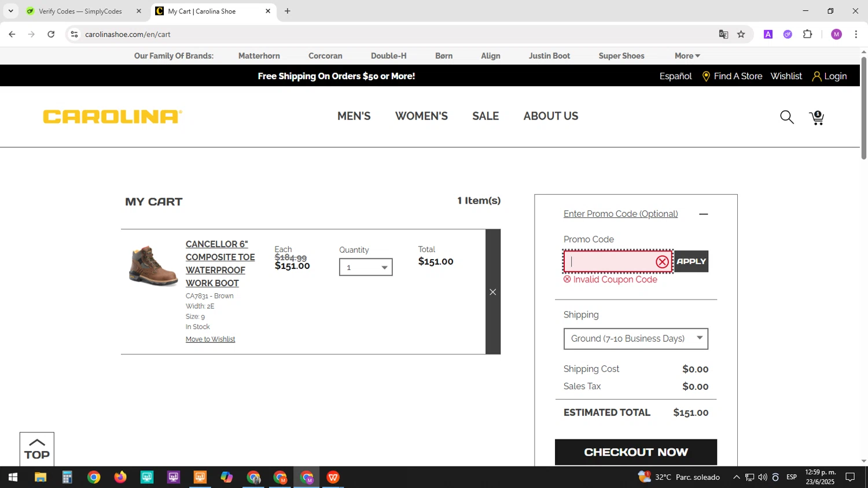868x488 pixels.
Task: Collapse the Enter Promo Code section
Action: [704, 214]
